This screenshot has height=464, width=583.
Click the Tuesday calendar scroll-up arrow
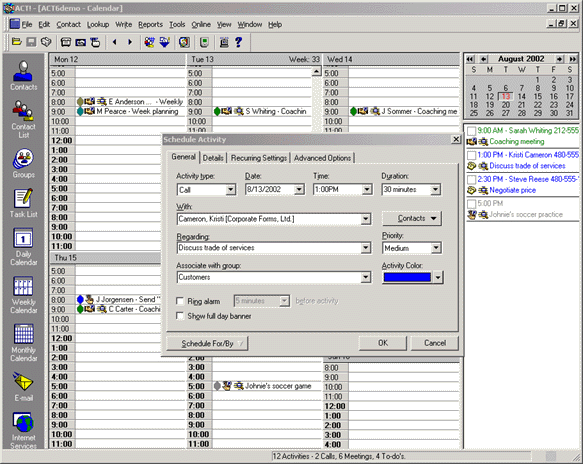point(316,71)
